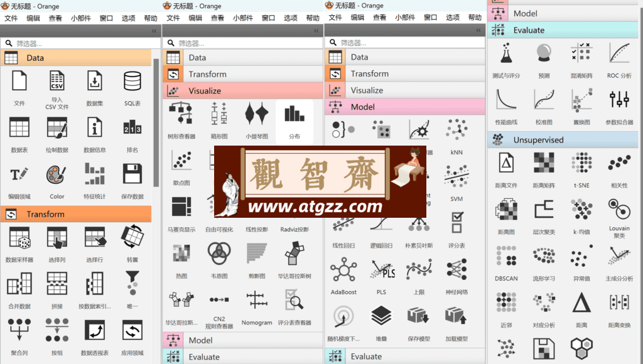Image resolution: width=643 pixels, height=364 pixels.
Task: Select the 堆叠 (Stacking) widget
Action: click(x=381, y=316)
